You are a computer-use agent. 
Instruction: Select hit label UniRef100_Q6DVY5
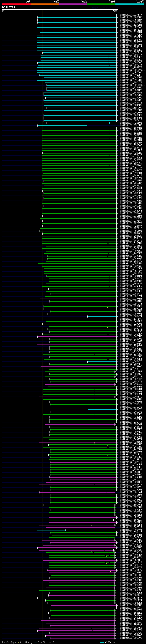click(x=131, y=361)
